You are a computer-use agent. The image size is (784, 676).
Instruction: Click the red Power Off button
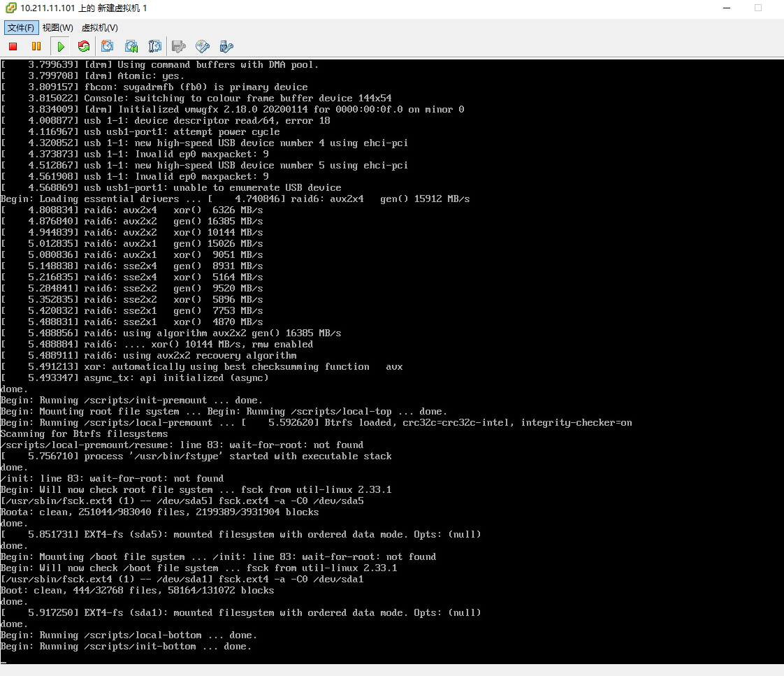[x=13, y=47]
